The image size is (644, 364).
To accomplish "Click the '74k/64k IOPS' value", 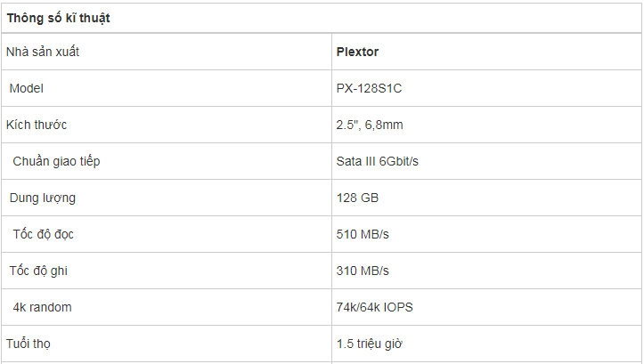I will pyautogui.click(x=375, y=307).
